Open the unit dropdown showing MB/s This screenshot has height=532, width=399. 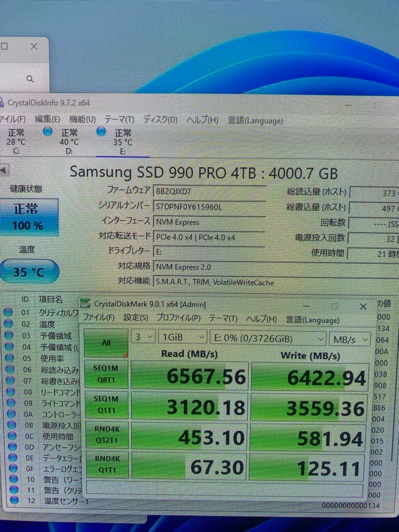tap(349, 339)
